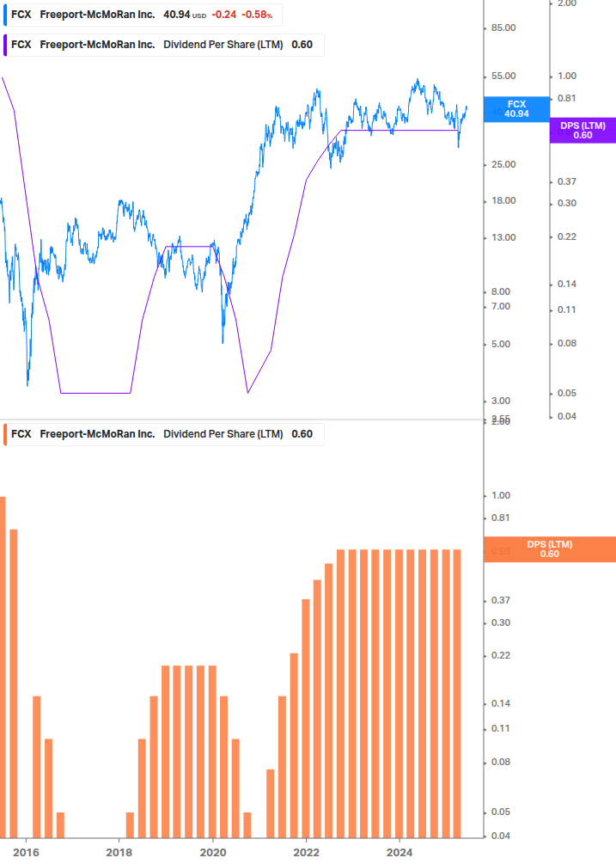The width and height of the screenshot is (616, 864).
Task: Click the 0.37 label on upper chart DPS axis
Action: (567, 182)
